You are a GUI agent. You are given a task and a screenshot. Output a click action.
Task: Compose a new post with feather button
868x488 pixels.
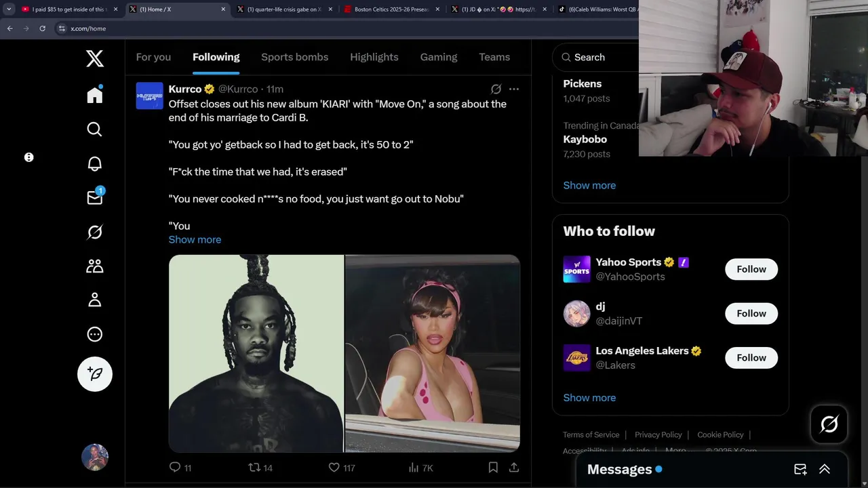point(95,374)
